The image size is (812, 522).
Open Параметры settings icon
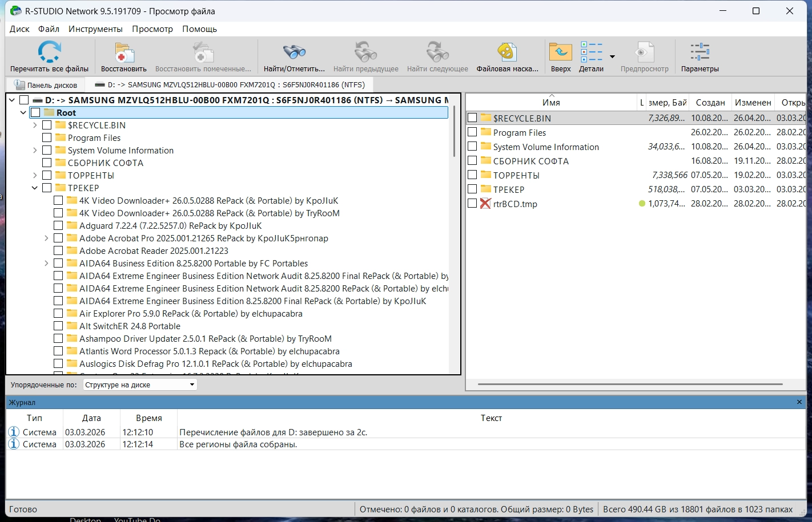pyautogui.click(x=700, y=52)
